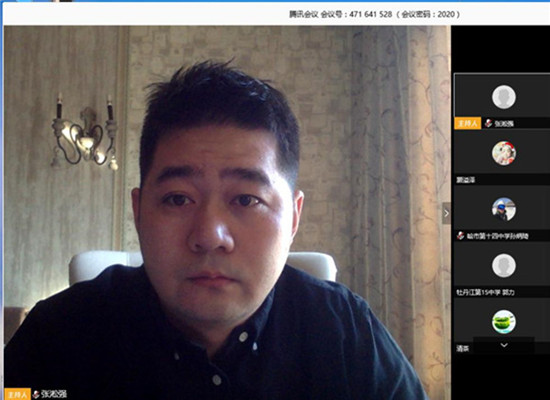Select the gray avatar of 牡丹江第15中学 participant
550x400 pixels.
504,266
